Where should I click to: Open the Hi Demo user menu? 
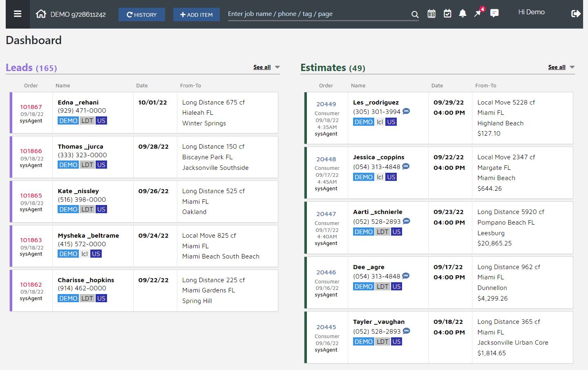[x=531, y=12]
